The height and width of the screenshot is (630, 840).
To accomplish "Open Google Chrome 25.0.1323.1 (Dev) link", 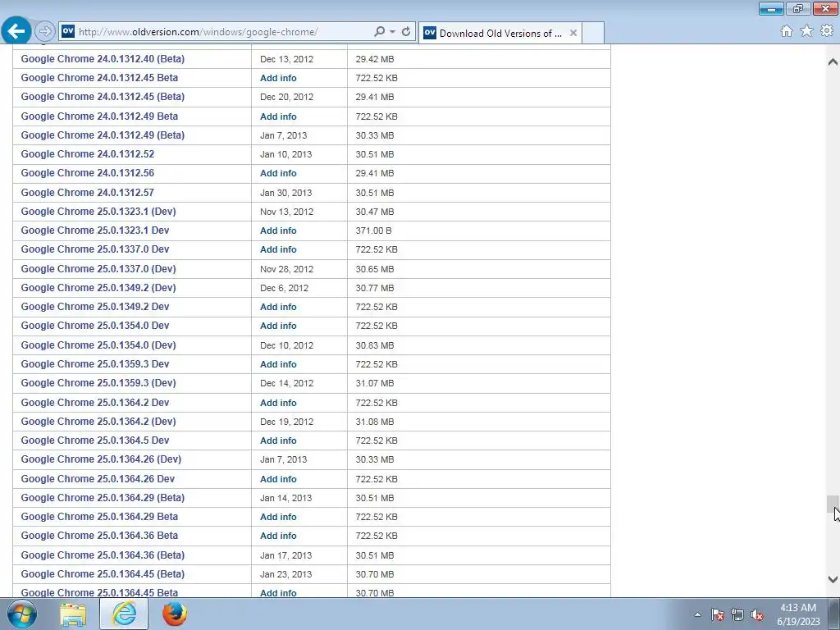I will (x=98, y=211).
